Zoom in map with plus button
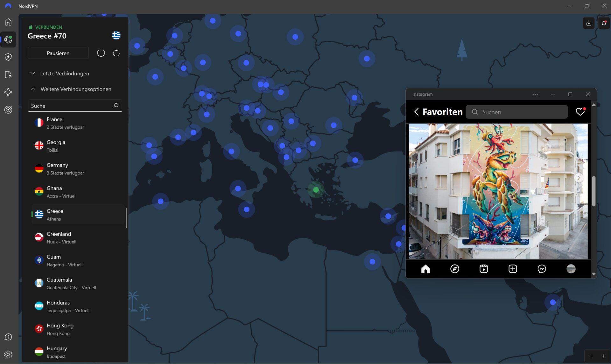Screen dimensions: 611x364 click(x=604, y=356)
